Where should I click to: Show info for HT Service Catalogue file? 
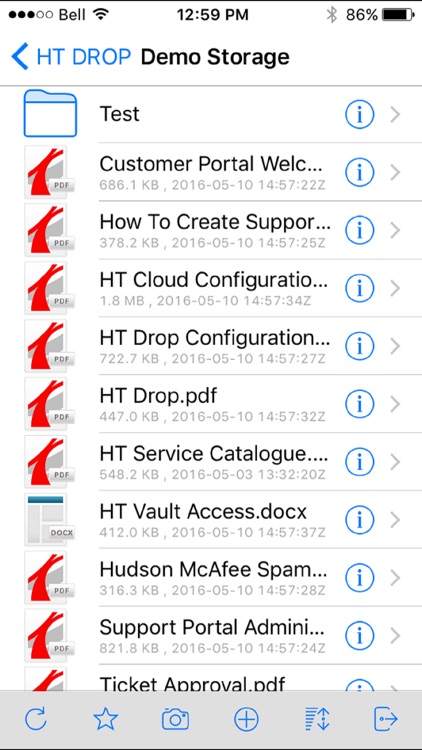359,462
